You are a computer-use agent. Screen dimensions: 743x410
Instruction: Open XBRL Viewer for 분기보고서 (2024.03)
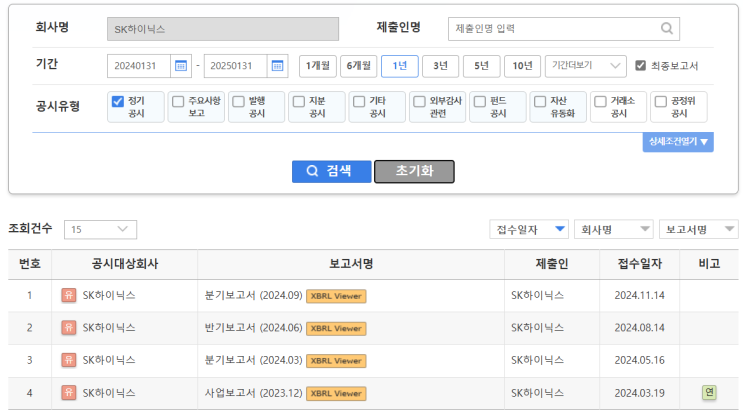336,361
